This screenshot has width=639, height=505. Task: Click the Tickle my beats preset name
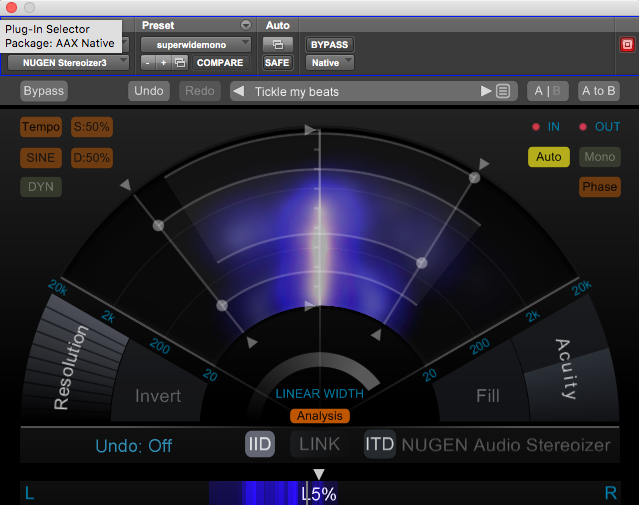tap(297, 92)
